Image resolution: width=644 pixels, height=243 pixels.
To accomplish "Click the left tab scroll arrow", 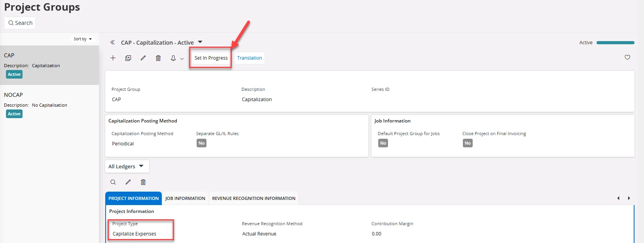I will [618, 198].
